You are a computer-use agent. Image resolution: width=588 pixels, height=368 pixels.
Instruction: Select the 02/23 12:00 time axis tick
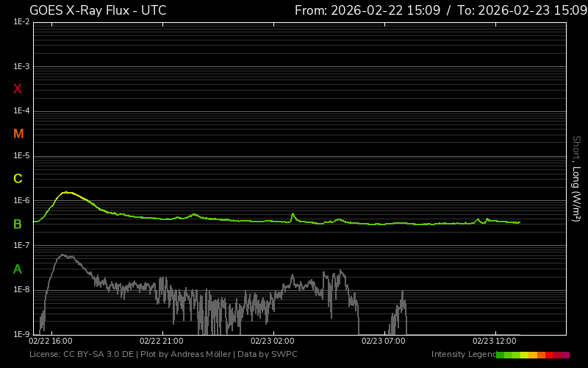pos(493,342)
